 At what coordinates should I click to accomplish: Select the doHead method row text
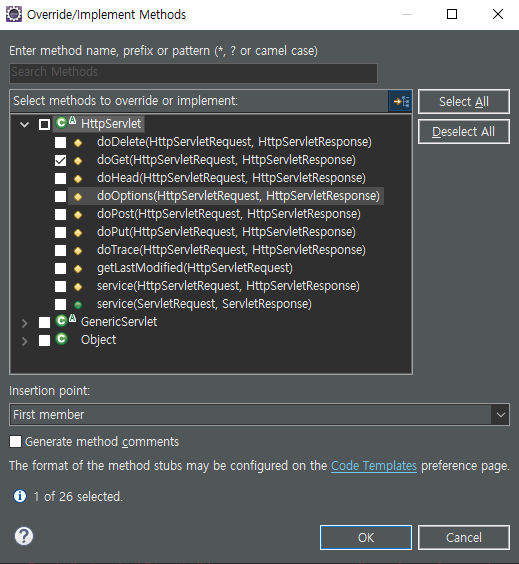tap(231, 178)
